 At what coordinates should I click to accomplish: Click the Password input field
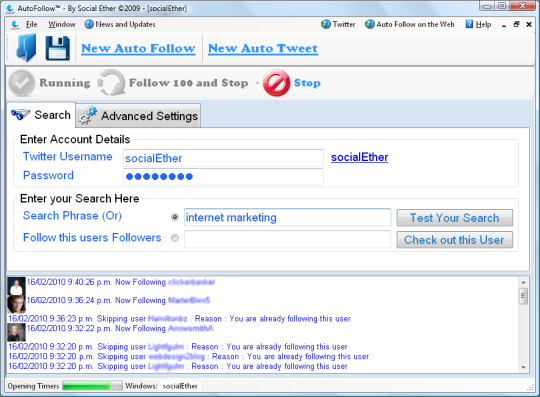click(223, 177)
